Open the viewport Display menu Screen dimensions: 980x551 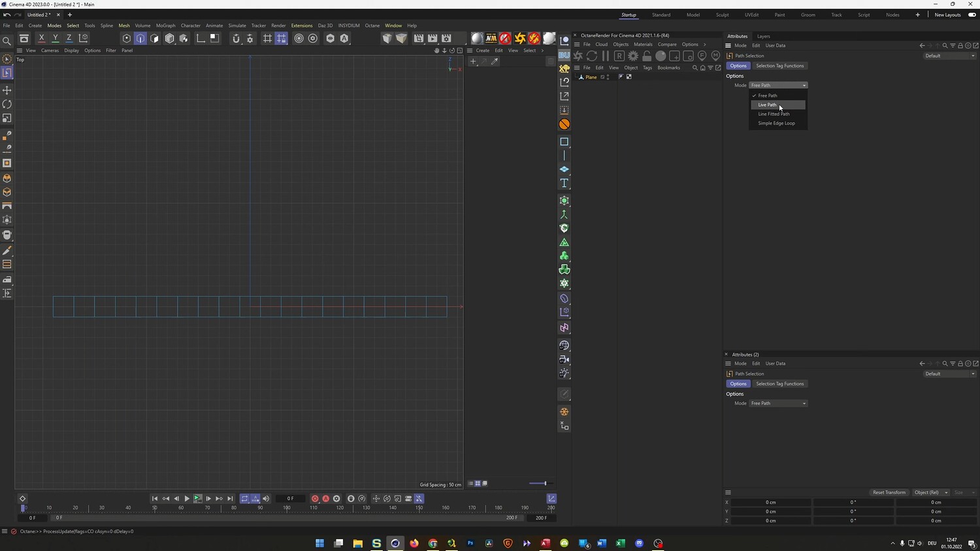coord(72,50)
